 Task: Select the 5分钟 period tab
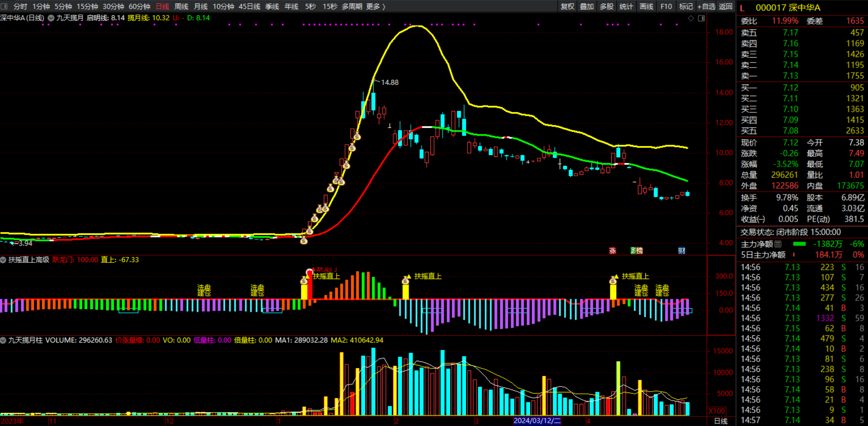63,6
